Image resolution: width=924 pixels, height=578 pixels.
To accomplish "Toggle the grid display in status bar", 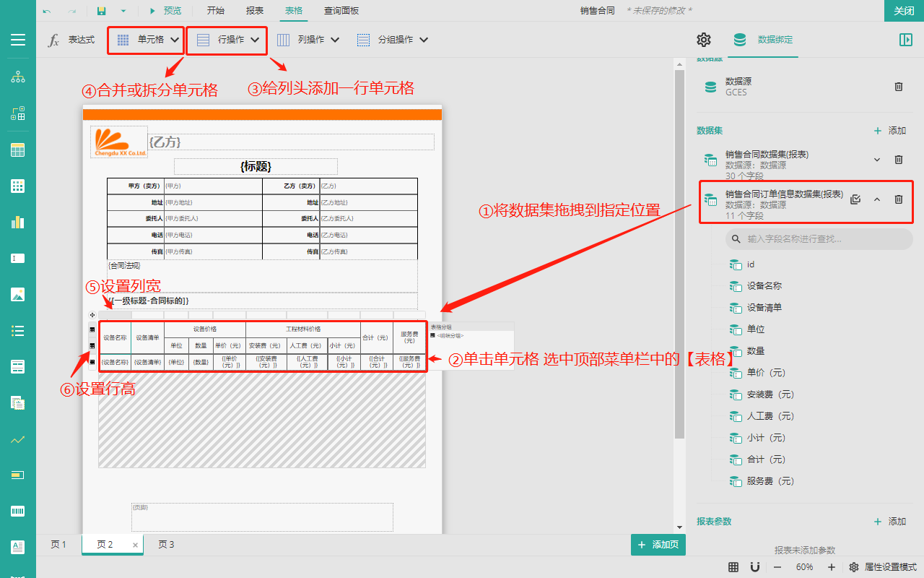I will [x=733, y=567].
